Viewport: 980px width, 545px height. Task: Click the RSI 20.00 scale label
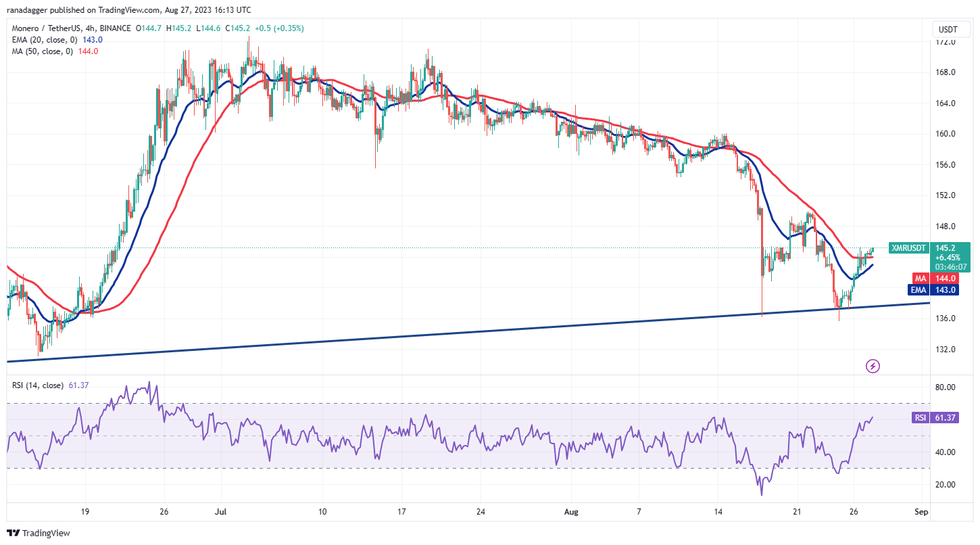[944, 485]
